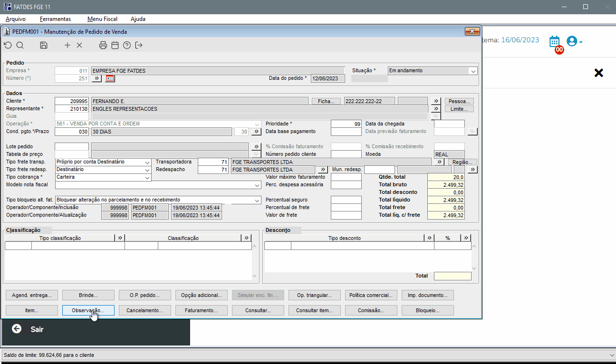
Task: Open the calendar icon with the 00 badge
Action: tap(555, 42)
